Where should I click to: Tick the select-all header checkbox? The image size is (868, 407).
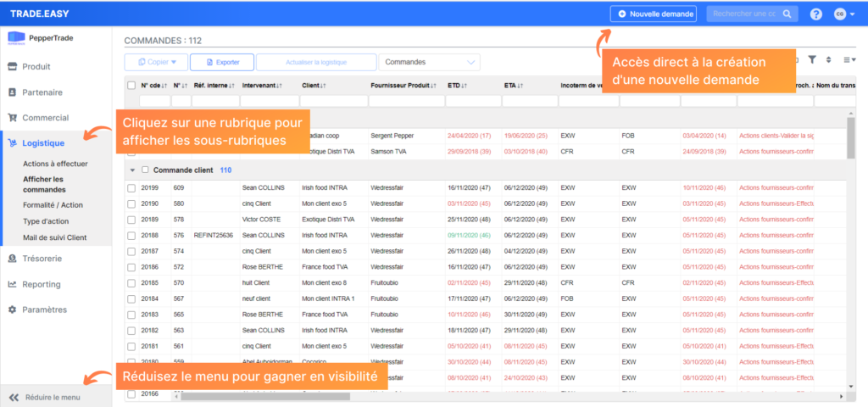pos(131,86)
